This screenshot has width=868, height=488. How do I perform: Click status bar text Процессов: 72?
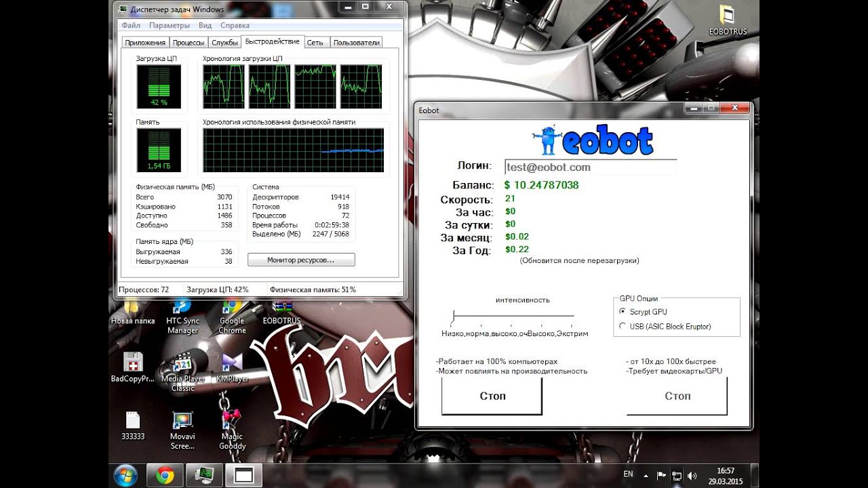pyautogui.click(x=144, y=289)
